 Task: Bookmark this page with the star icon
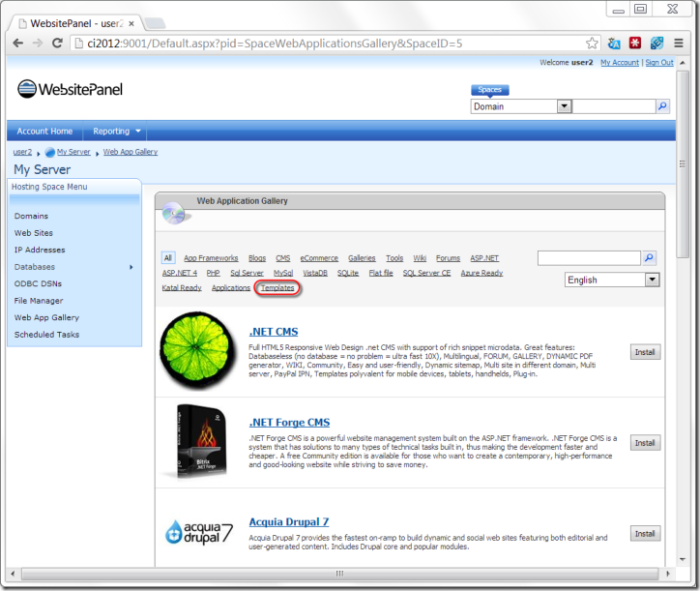tap(592, 44)
